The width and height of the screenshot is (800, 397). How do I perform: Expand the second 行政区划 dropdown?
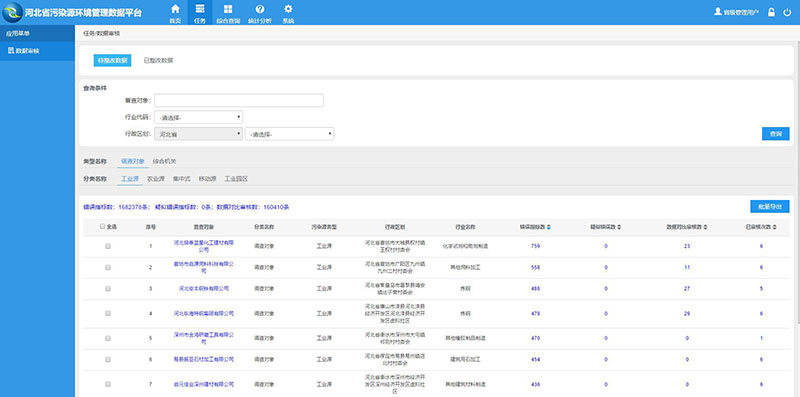pos(289,134)
